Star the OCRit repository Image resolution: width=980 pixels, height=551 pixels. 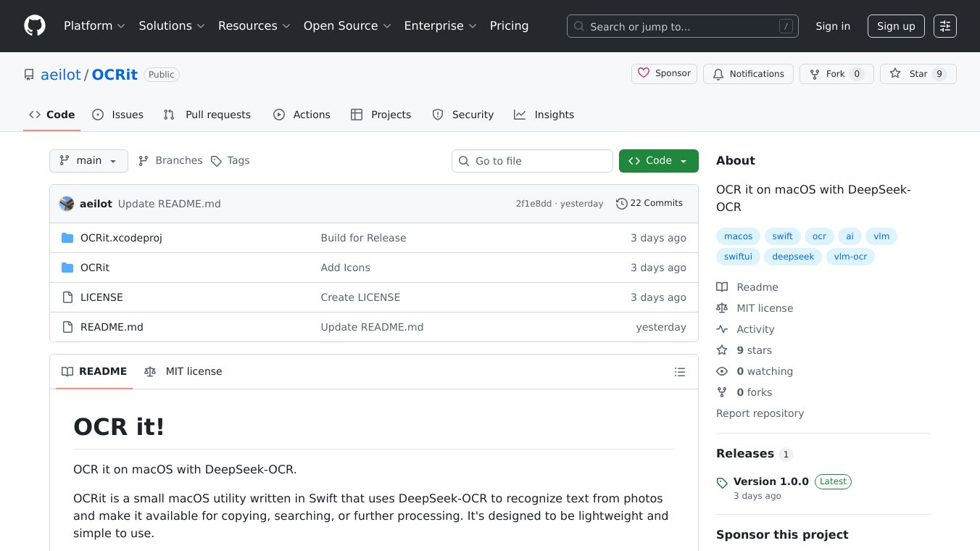[918, 74]
